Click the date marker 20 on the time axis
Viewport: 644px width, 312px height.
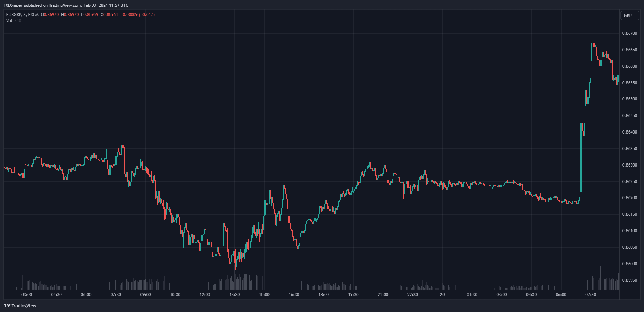442,295
